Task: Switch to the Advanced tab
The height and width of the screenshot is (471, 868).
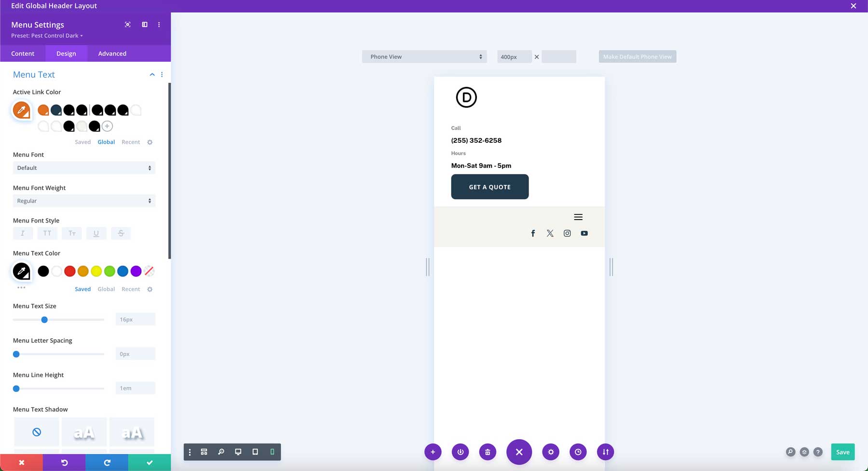Action: 111,53
